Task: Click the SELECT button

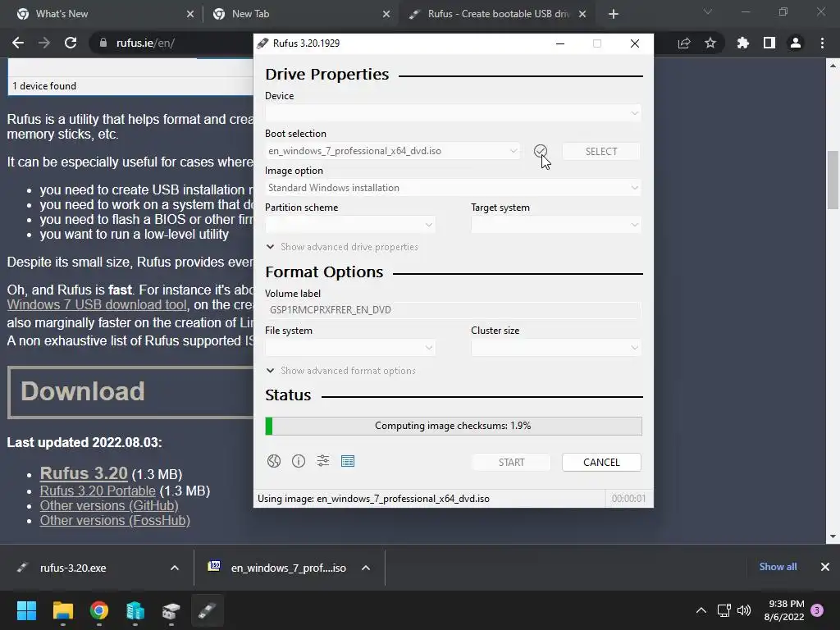Action: pos(601,151)
